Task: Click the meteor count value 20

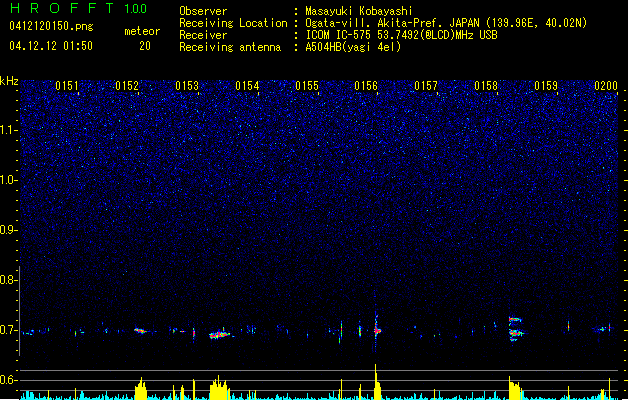Action: (145, 46)
